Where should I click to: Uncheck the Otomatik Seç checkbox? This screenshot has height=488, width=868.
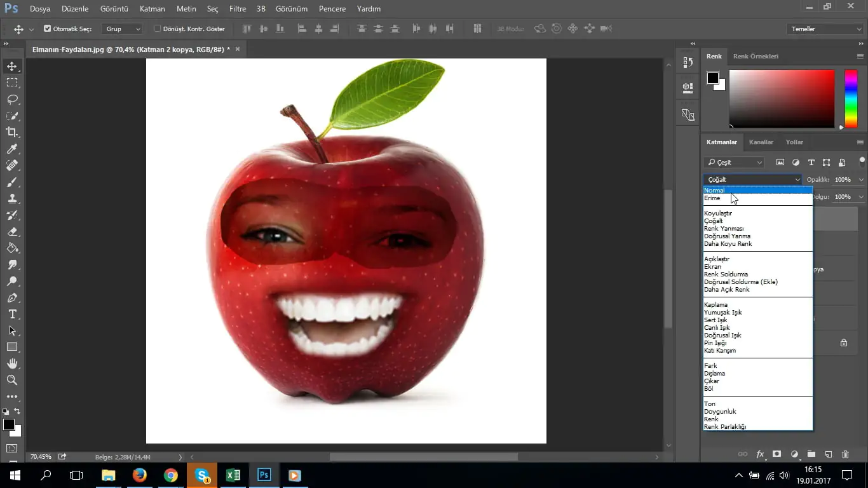point(47,29)
